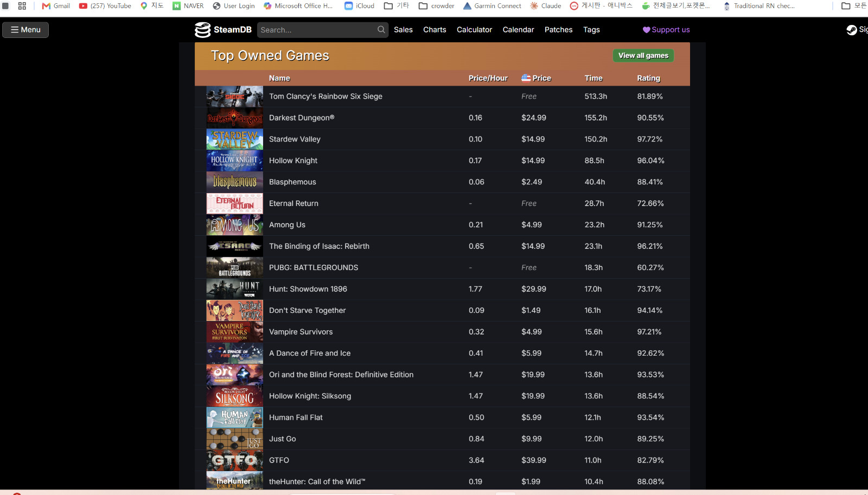
Task: Click Eternal Return's Free price
Action: tap(529, 203)
